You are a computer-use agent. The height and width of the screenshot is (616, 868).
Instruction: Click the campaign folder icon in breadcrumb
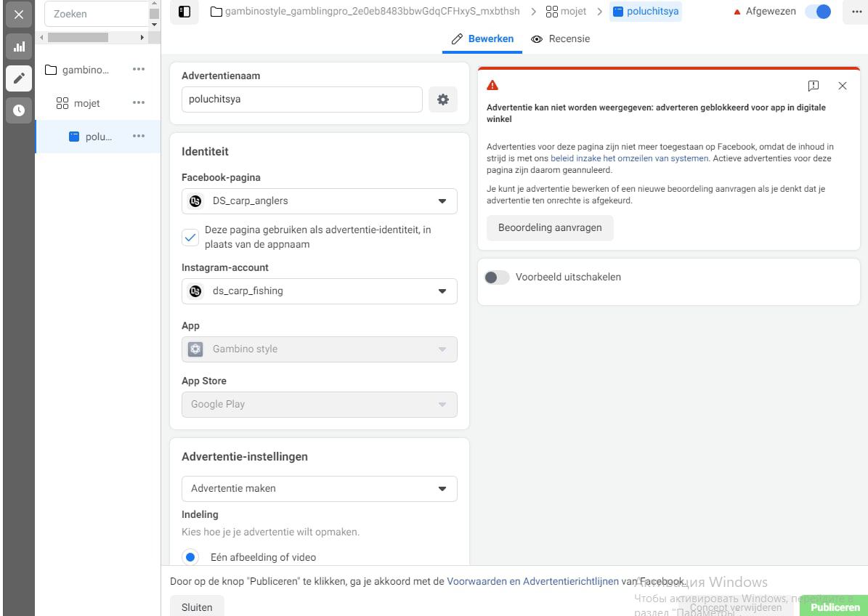[216, 12]
